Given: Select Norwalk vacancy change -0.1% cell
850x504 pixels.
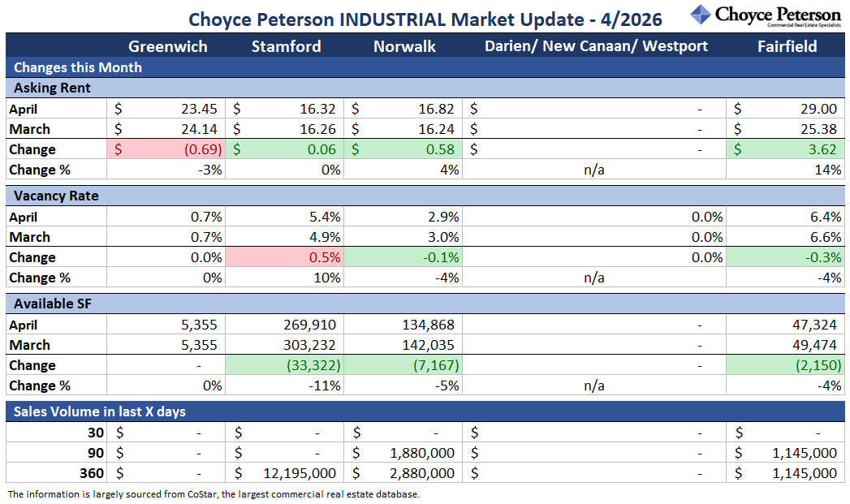Looking at the screenshot, I should pos(403,257).
